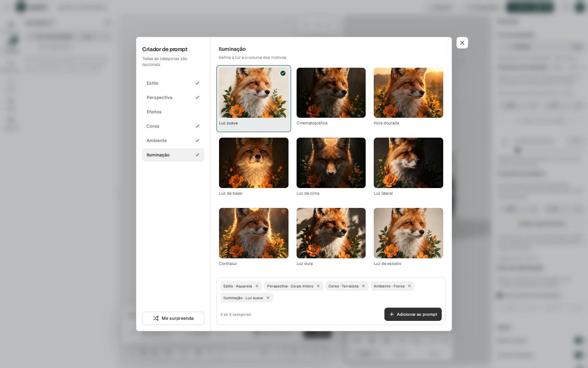Image resolution: width=588 pixels, height=368 pixels.
Task: Choose the Cinematográfica lighting thumbnail
Action: [331, 93]
